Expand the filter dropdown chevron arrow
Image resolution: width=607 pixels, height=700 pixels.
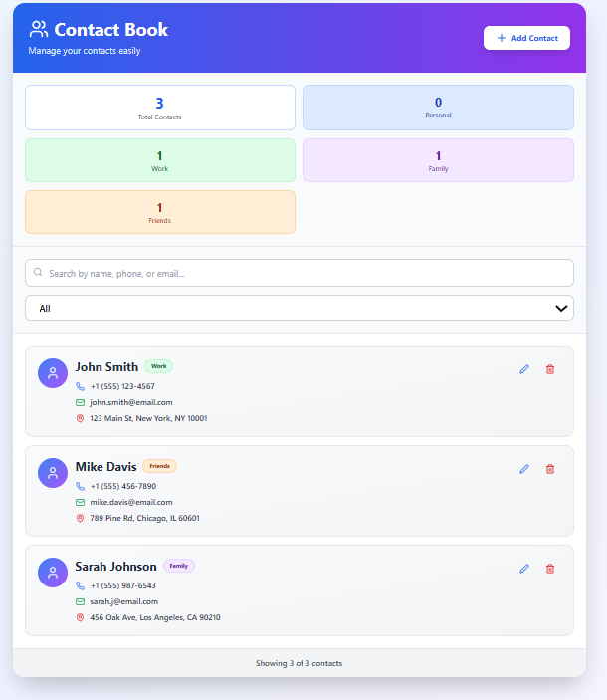click(561, 308)
